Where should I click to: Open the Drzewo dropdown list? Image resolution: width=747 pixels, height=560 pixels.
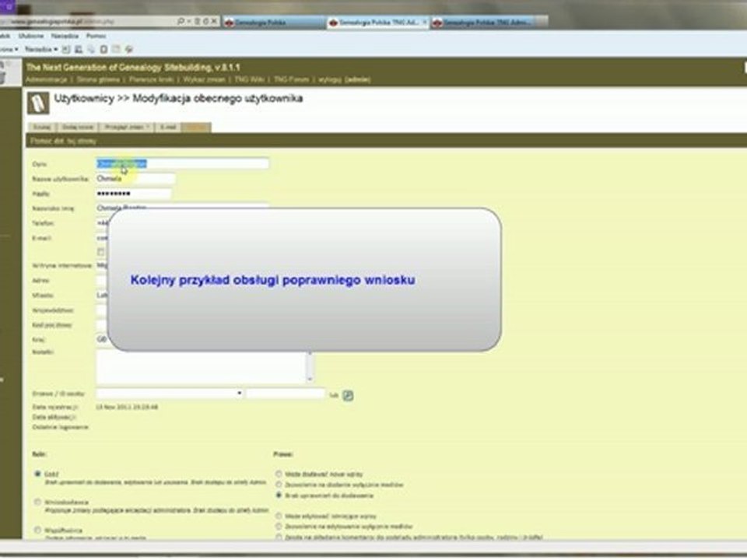[x=170, y=394]
